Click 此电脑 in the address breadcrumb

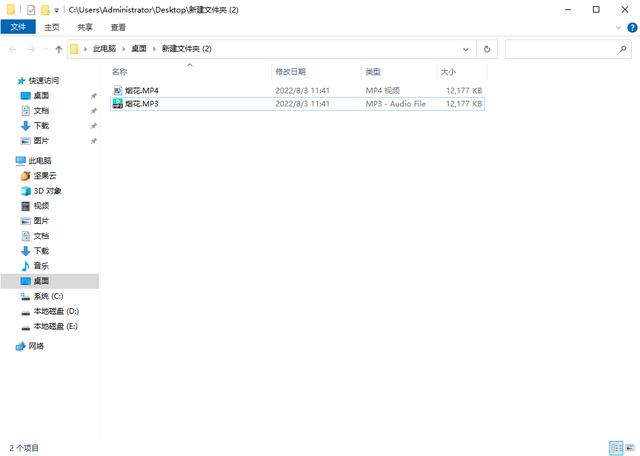pos(104,49)
